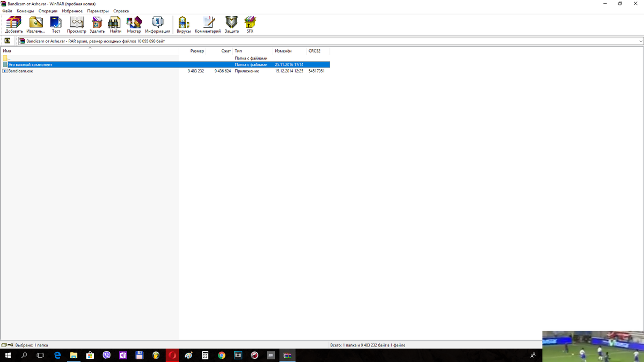Select the parent folder '..' row
The width and height of the screenshot is (644, 362).
click(x=165, y=58)
